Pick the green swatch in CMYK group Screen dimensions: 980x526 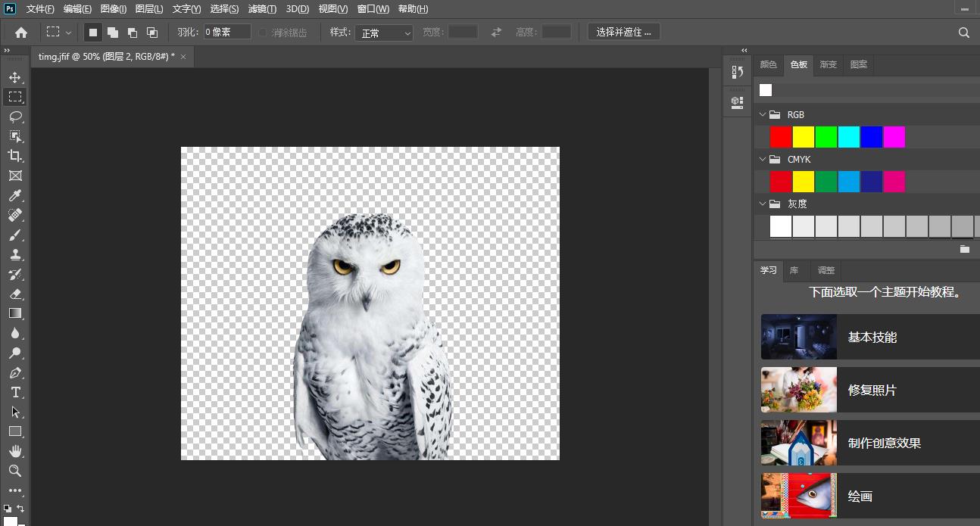pos(826,182)
